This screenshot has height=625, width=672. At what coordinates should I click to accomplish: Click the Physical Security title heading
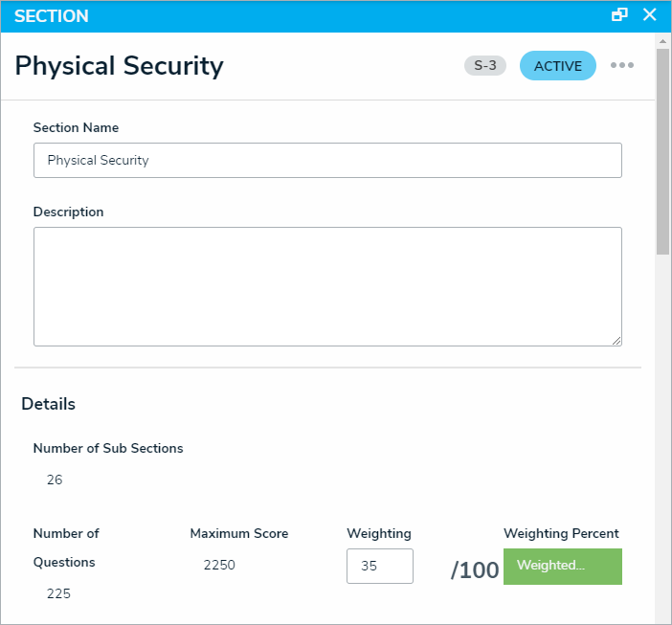pos(120,66)
